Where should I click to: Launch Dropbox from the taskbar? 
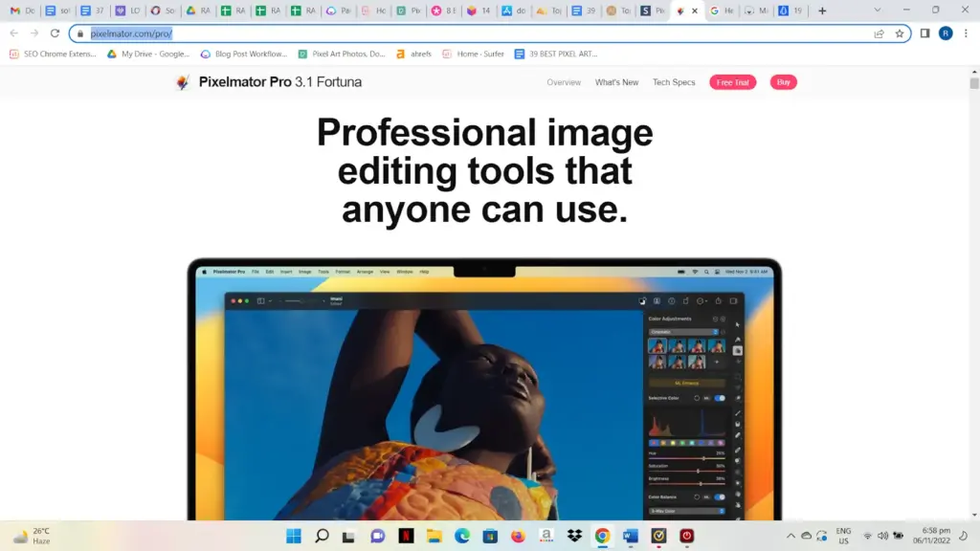click(x=574, y=536)
